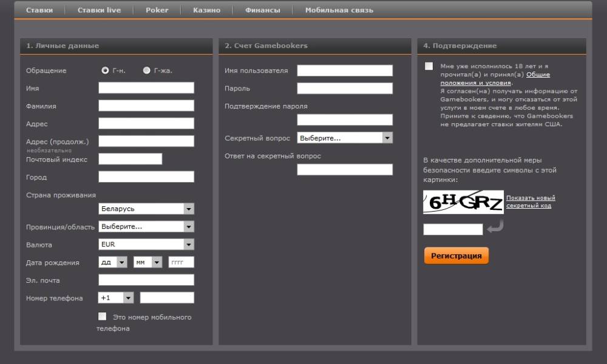Open the Ставки live menu item

click(99, 10)
